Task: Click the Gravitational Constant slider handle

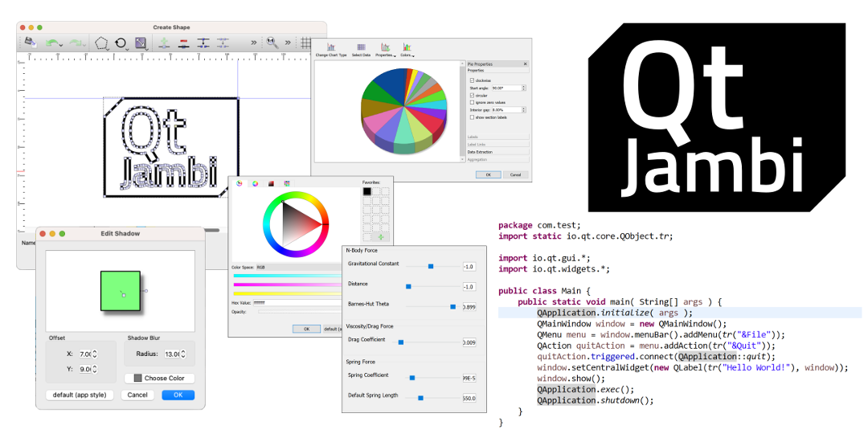Action: tap(431, 265)
